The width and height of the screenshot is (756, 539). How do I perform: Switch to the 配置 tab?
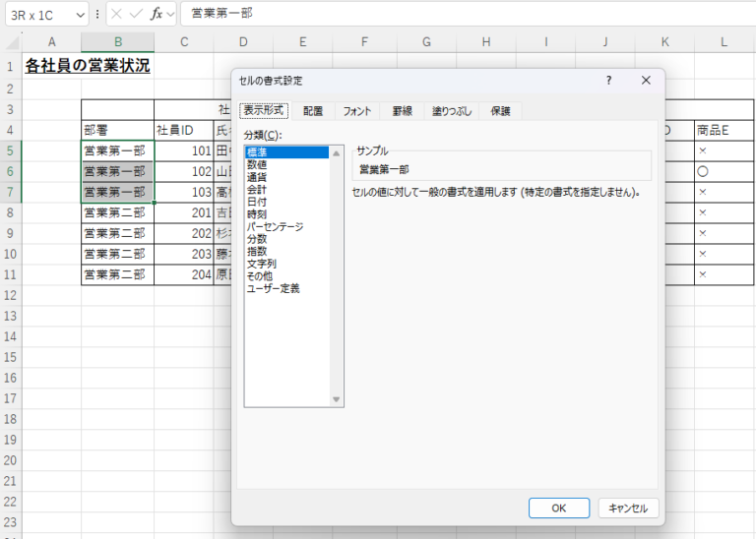pyautogui.click(x=313, y=111)
